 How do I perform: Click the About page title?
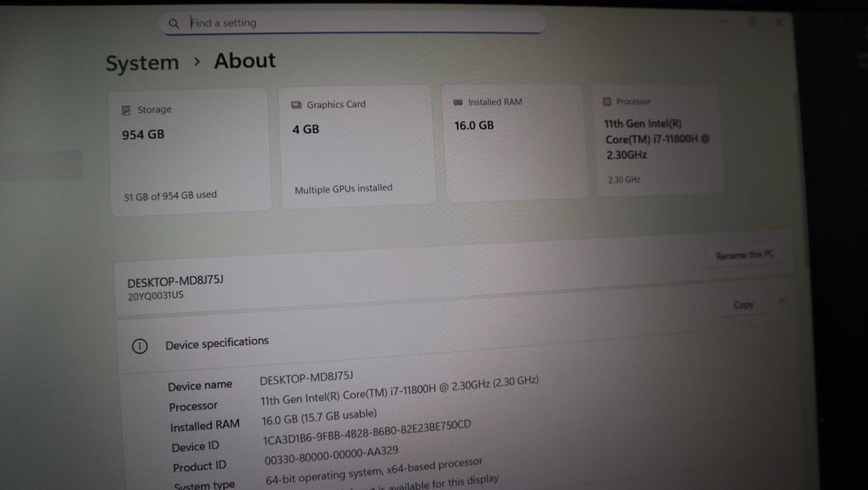click(245, 61)
